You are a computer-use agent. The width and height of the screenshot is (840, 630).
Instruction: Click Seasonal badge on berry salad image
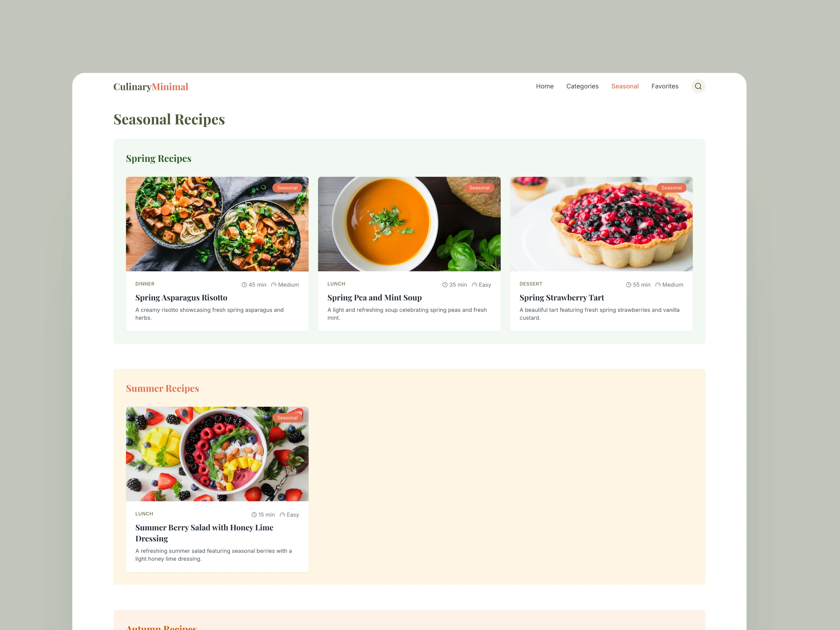pyautogui.click(x=287, y=418)
